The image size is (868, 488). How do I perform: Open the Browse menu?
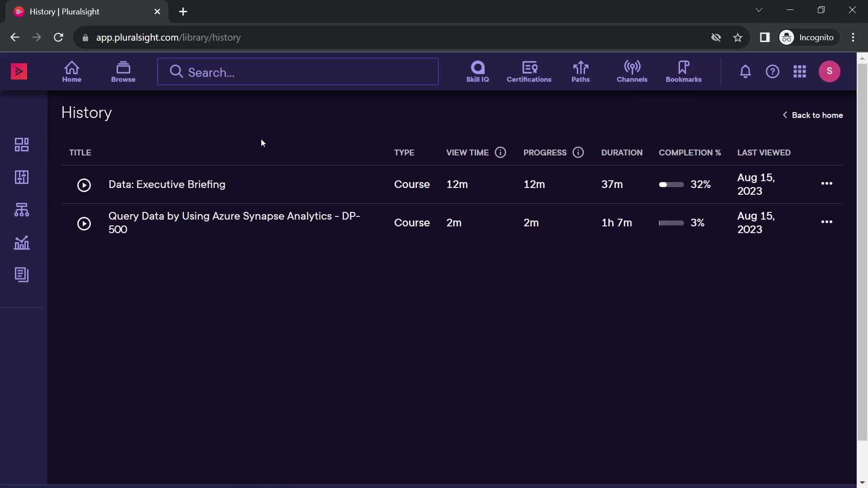click(123, 71)
